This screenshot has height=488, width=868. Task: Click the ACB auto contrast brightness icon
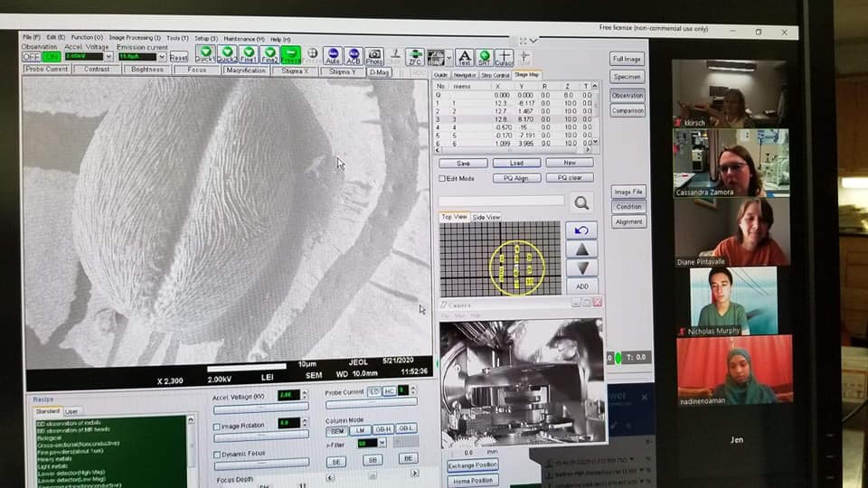pyautogui.click(x=354, y=56)
